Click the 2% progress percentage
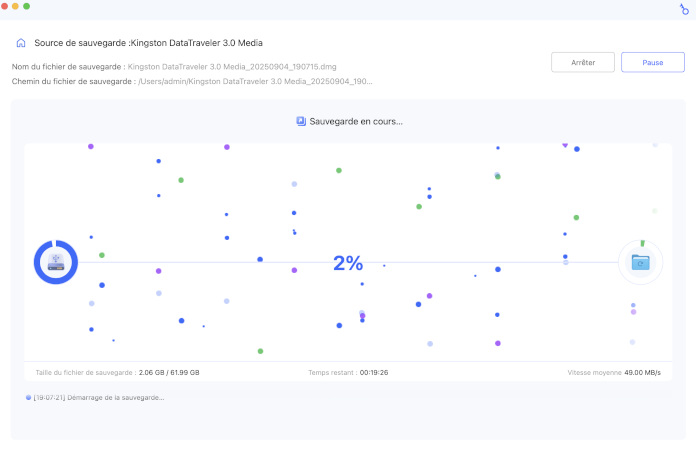The height and width of the screenshot is (450, 696). click(x=348, y=263)
